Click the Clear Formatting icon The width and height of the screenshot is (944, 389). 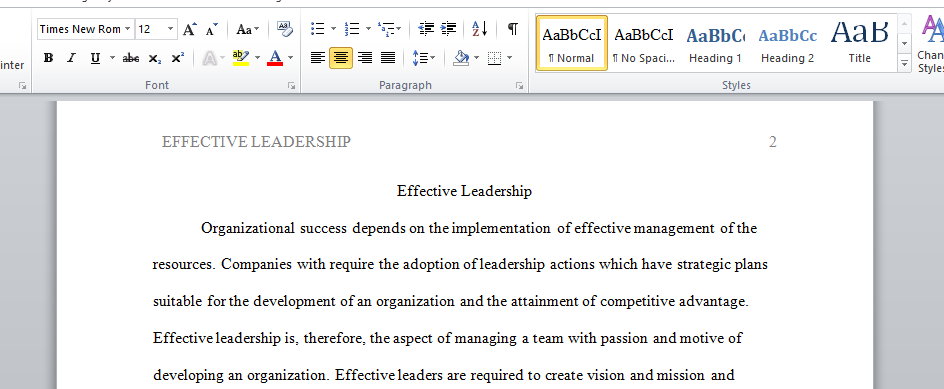click(x=284, y=28)
